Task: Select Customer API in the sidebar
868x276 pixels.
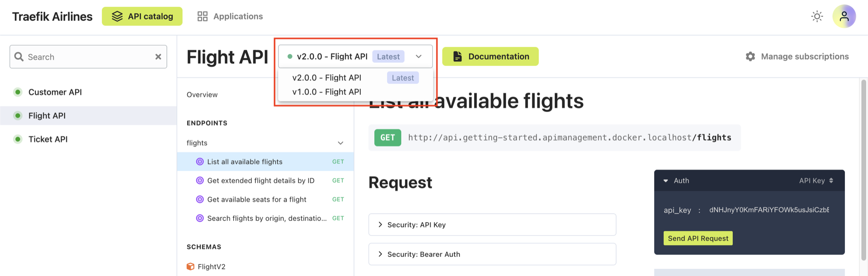Action: coord(88,92)
